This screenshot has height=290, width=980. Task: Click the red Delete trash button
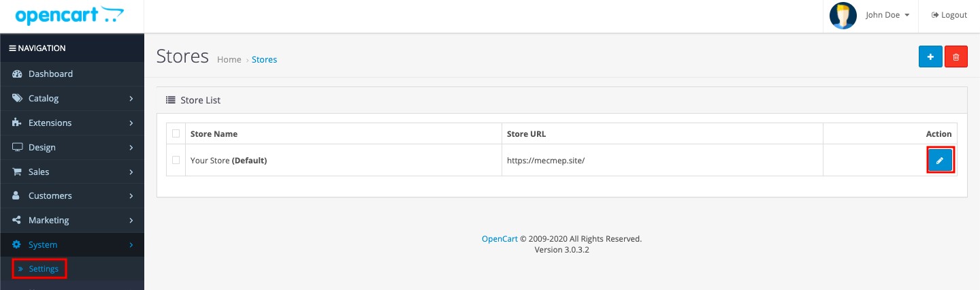(955, 57)
